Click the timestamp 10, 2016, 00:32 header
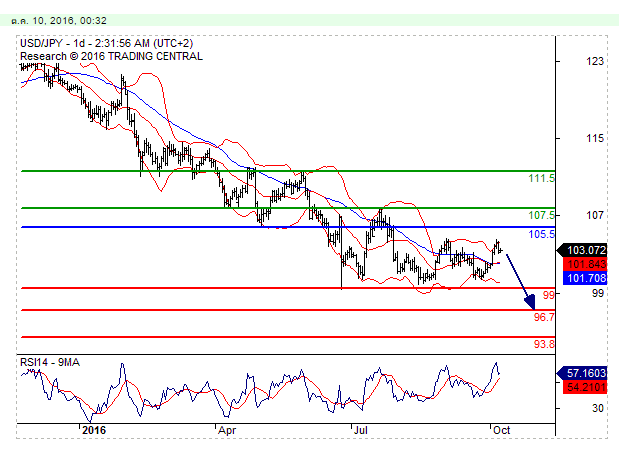Screen dimensions: 619x450 59,21
